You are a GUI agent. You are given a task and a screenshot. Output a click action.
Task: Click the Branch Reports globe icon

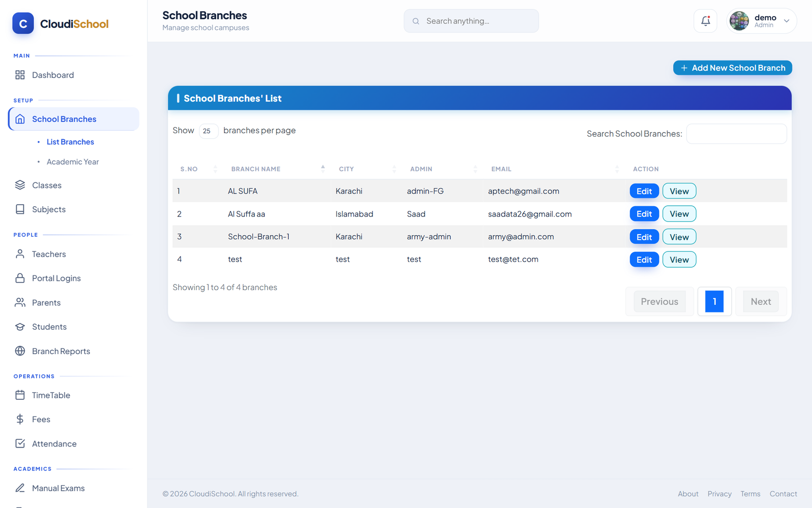pyautogui.click(x=20, y=351)
